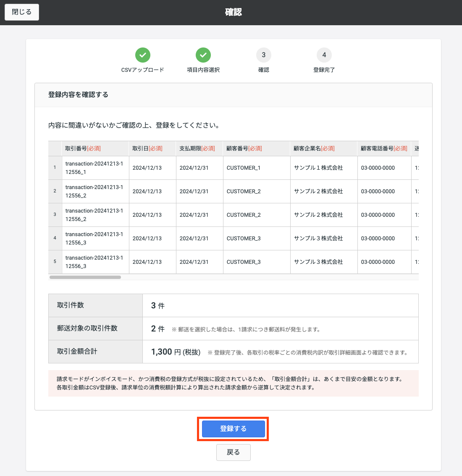
Task: Click the CSVアップロード green checkmark step icon
Action: click(x=143, y=55)
